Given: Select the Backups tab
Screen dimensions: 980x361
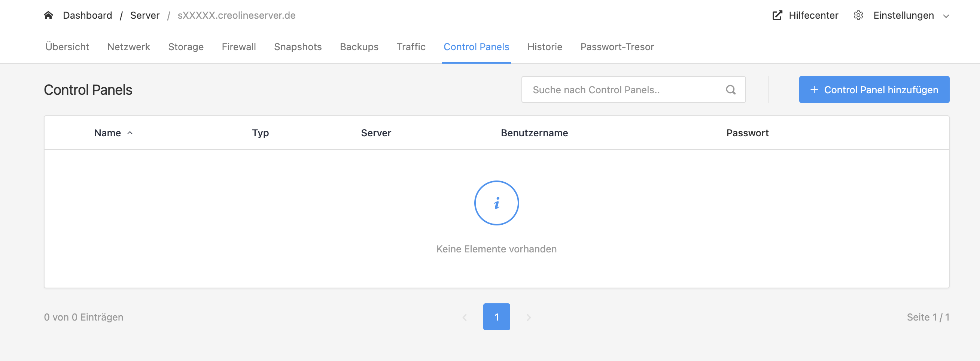Looking at the screenshot, I should (x=359, y=47).
